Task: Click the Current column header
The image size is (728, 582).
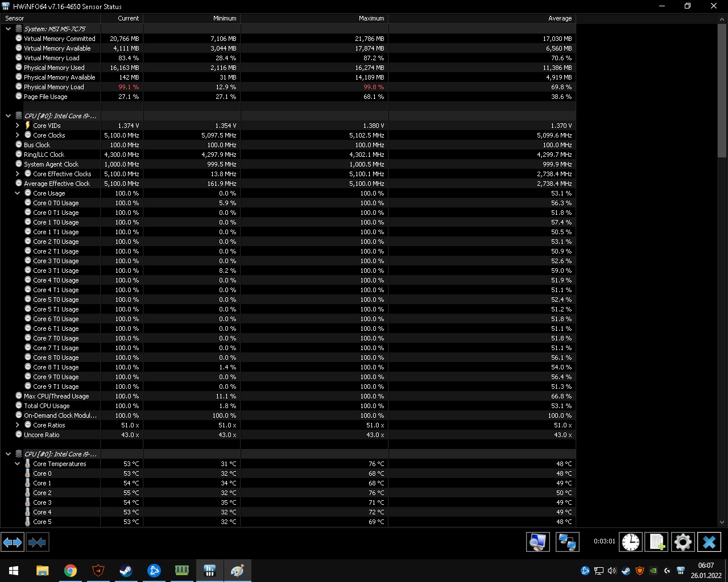Action: (122, 18)
